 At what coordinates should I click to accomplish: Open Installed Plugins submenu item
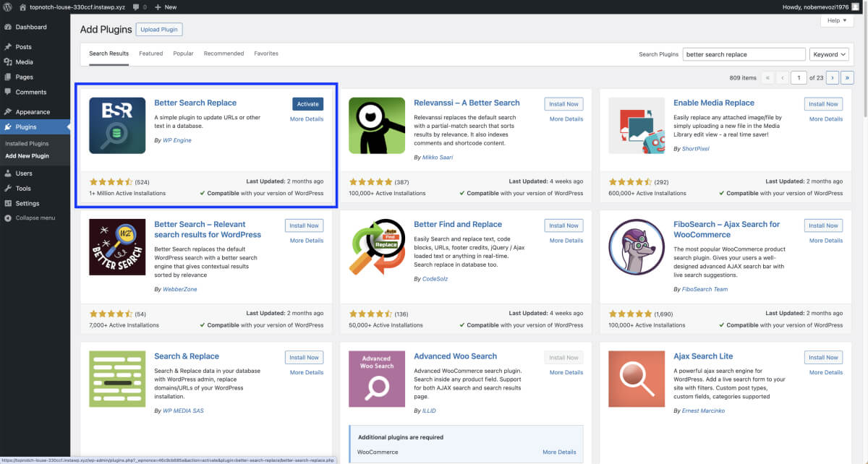point(27,143)
